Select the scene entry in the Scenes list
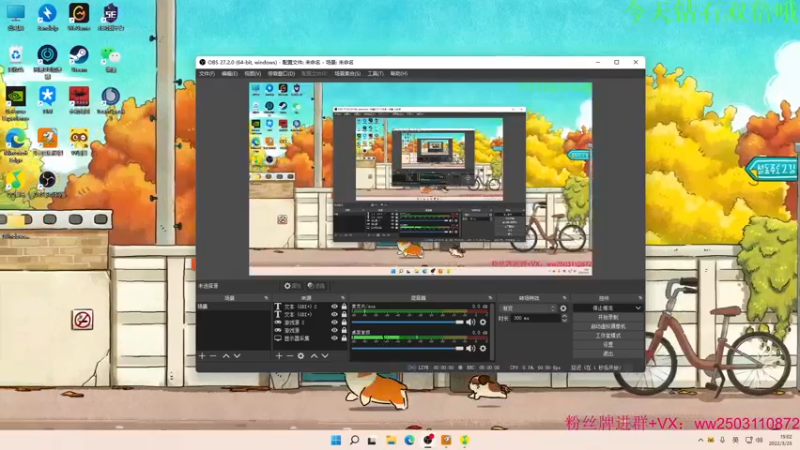Image resolution: width=800 pixels, height=450 pixels. (234, 307)
